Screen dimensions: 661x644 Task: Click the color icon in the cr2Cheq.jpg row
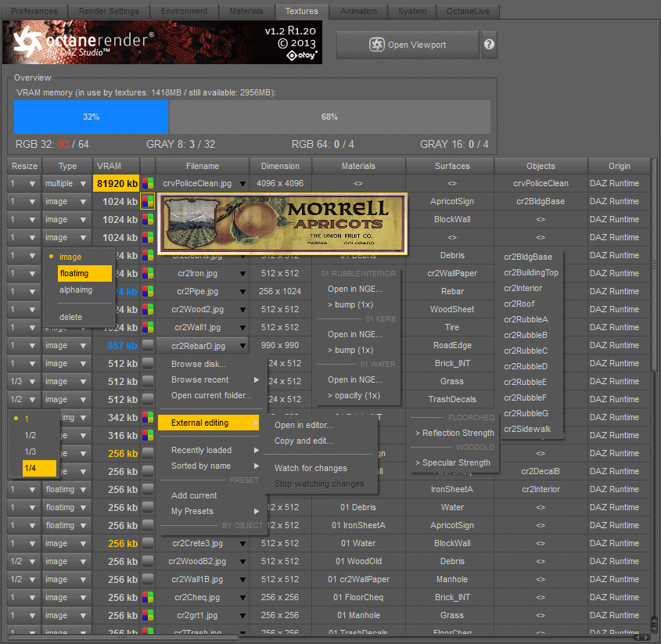pyautogui.click(x=148, y=597)
